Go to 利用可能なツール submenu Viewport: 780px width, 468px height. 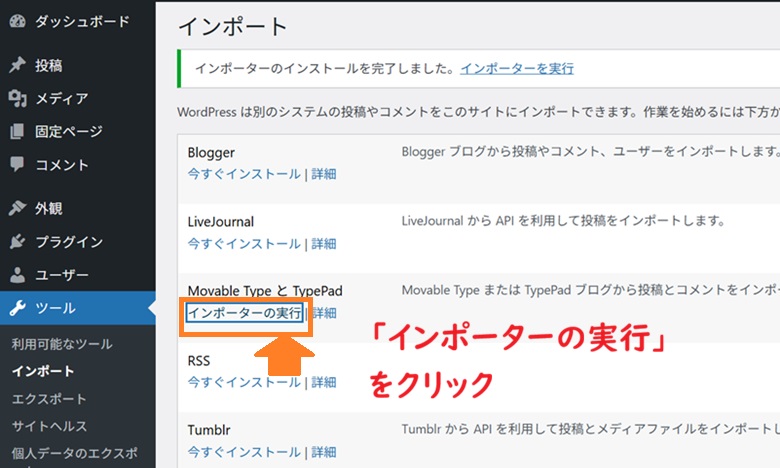[62, 344]
